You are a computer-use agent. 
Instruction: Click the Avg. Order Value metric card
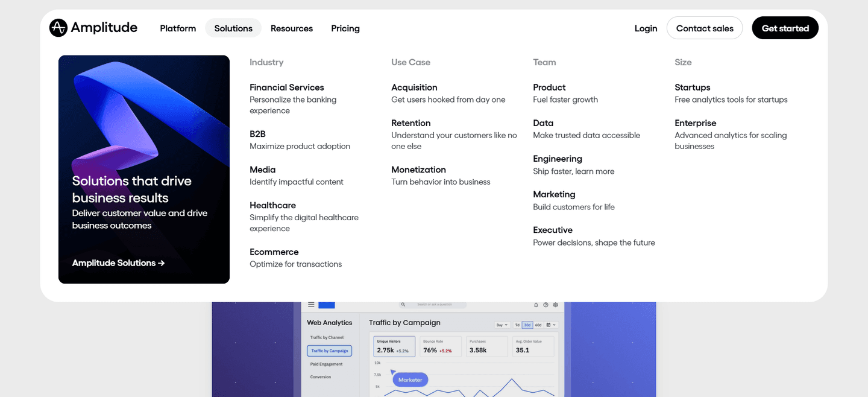(x=533, y=346)
